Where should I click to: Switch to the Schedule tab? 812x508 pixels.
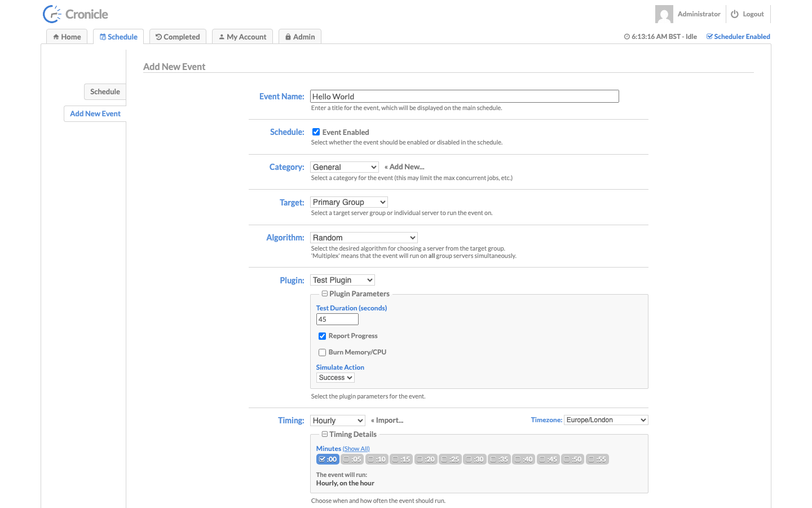tap(118, 37)
